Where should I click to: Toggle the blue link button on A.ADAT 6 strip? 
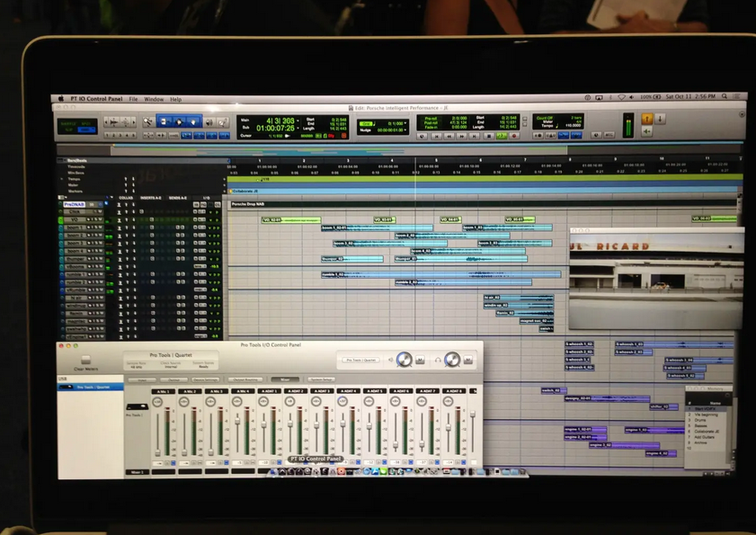(x=410, y=463)
